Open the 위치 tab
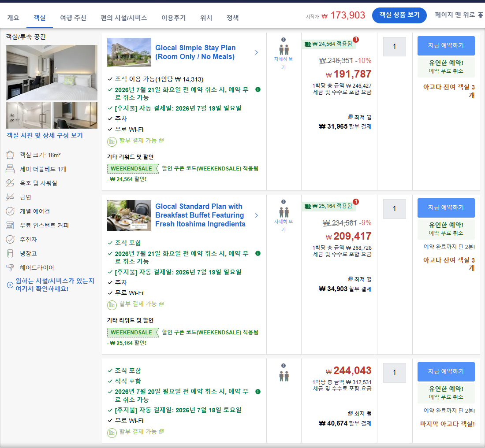The image size is (485, 448). tap(206, 18)
